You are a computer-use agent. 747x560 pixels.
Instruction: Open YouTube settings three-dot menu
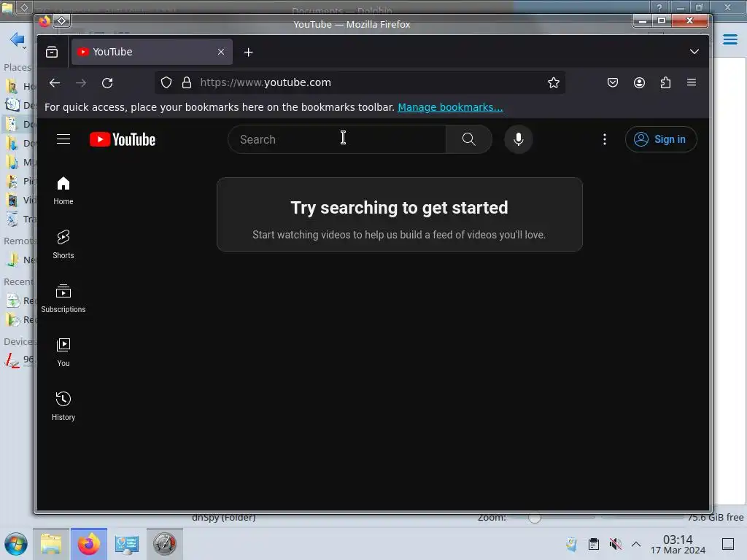605,139
